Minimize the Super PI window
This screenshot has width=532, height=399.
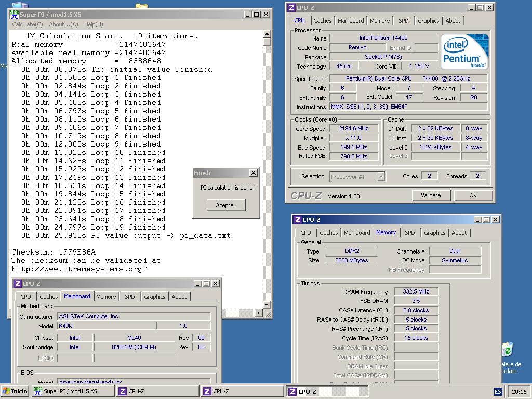tap(248, 14)
